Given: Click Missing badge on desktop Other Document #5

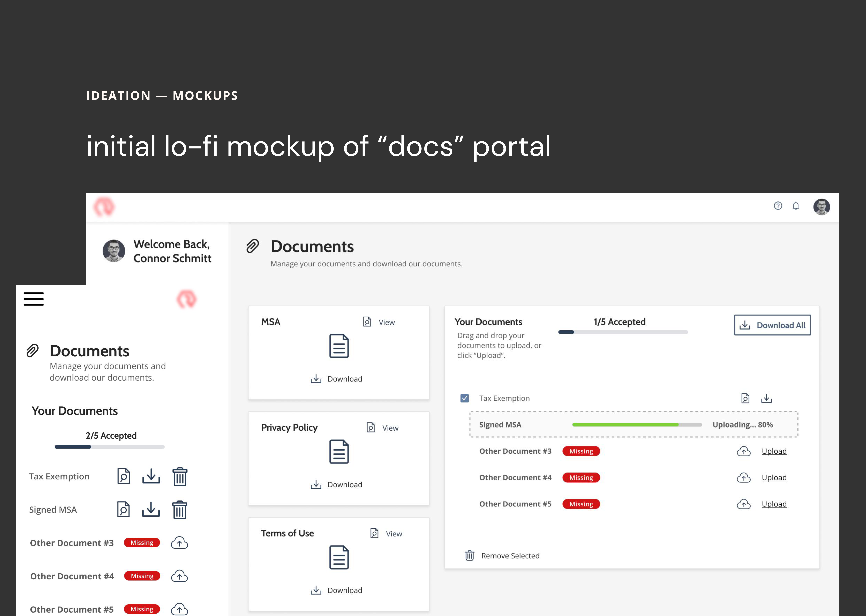Looking at the screenshot, I should point(581,504).
